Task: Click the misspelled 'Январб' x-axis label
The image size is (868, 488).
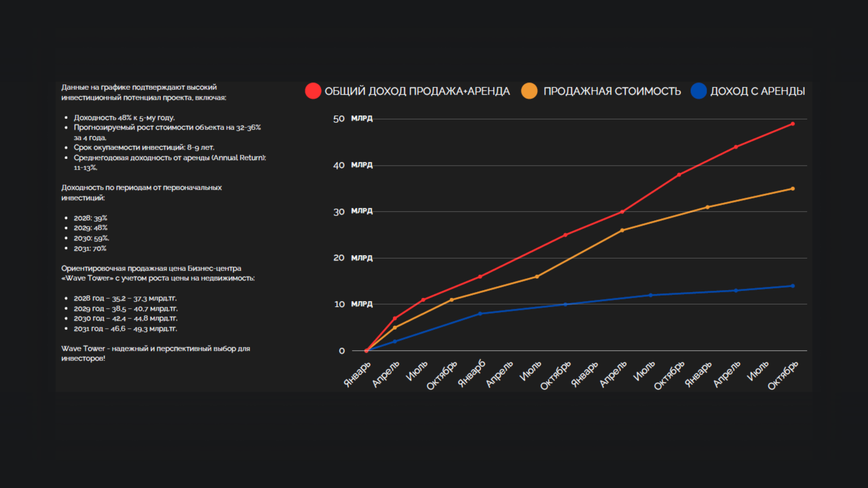Action: pos(472,374)
